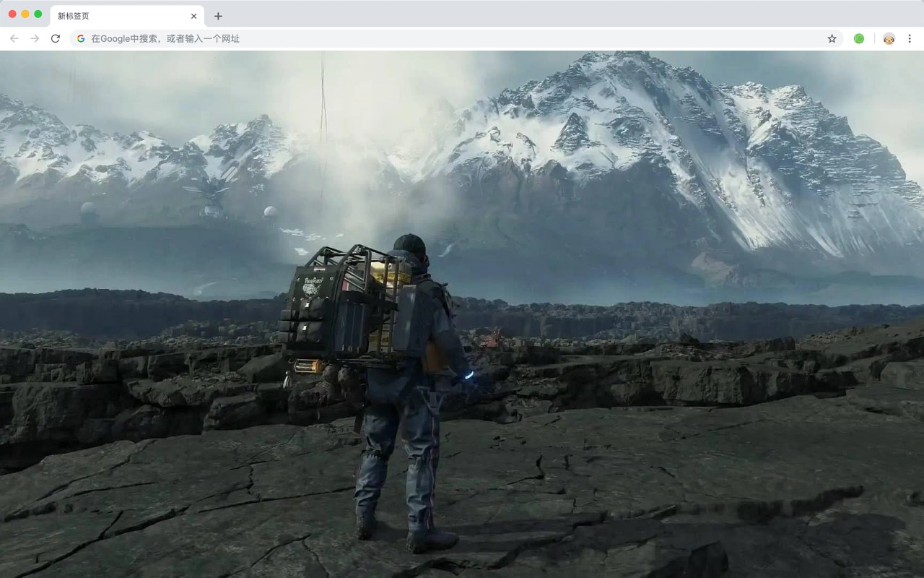Go back to the previous page

(14, 38)
